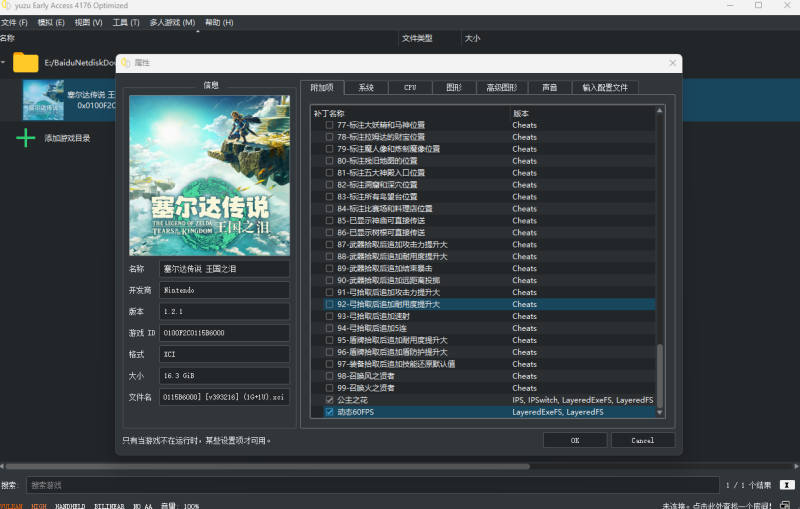Check 95-盾牌拾取后追加耐用度提升大

coord(329,340)
